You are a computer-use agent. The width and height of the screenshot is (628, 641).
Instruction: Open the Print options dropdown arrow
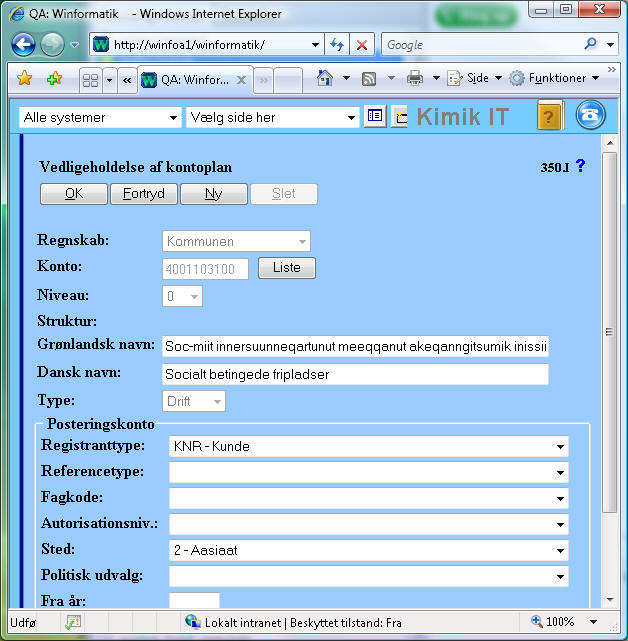(436, 78)
